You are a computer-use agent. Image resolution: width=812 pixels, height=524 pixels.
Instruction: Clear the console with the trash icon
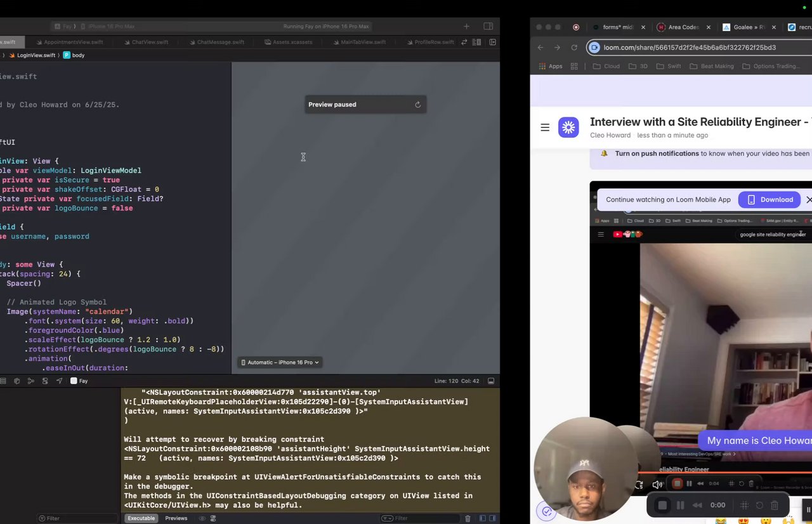pos(468,518)
